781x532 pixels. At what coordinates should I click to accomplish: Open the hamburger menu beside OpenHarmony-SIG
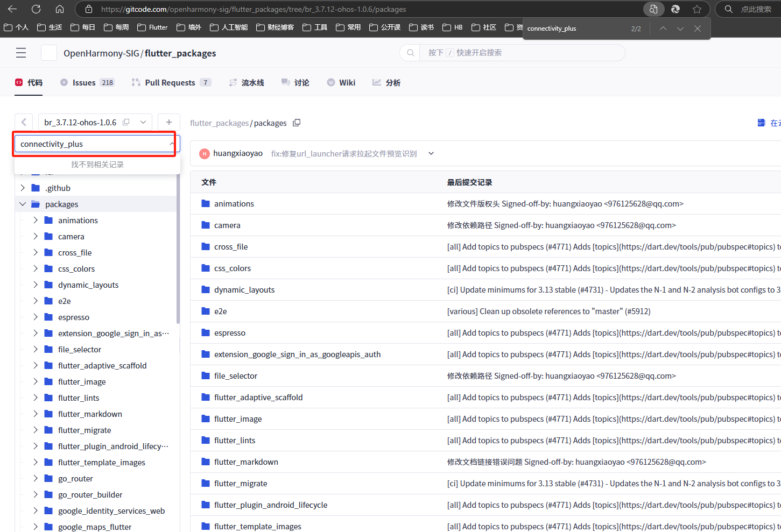(21, 53)
